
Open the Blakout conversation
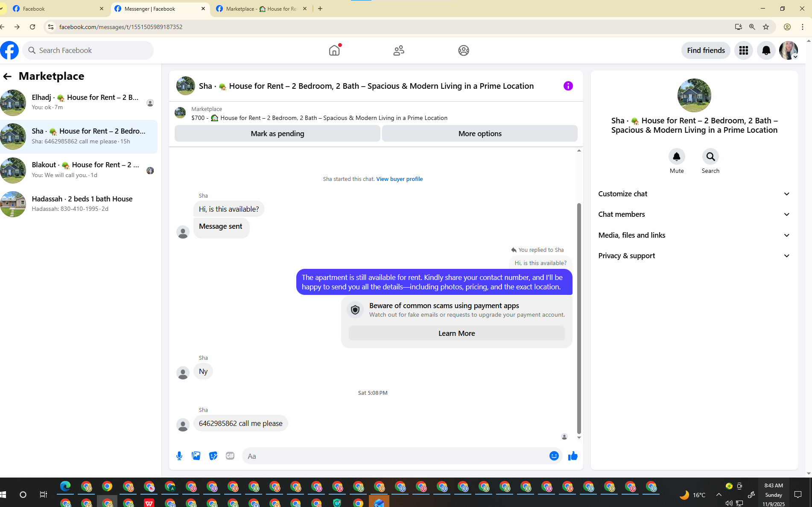click(x=79, y=170)
